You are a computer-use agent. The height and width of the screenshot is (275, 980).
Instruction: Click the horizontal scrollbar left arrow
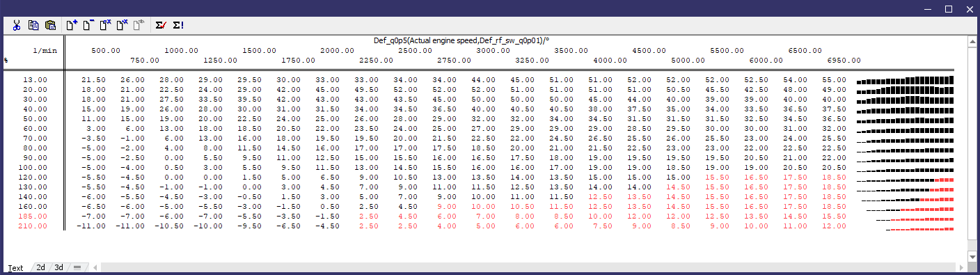tap(95, 267)
